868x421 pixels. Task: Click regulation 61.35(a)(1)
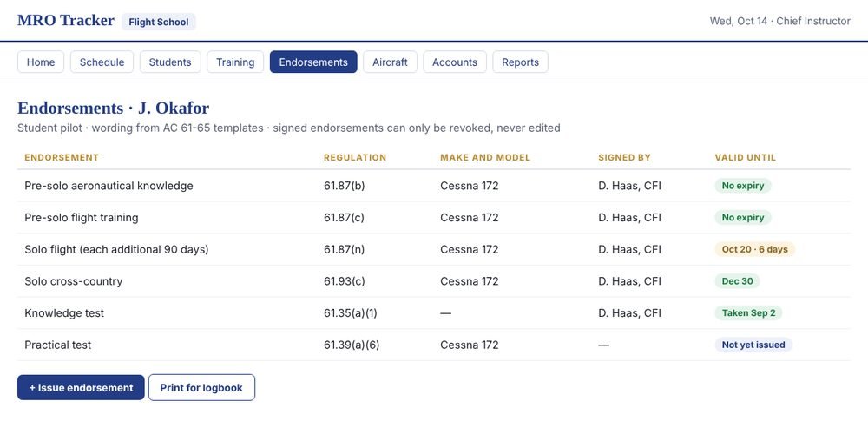(351, 313)
